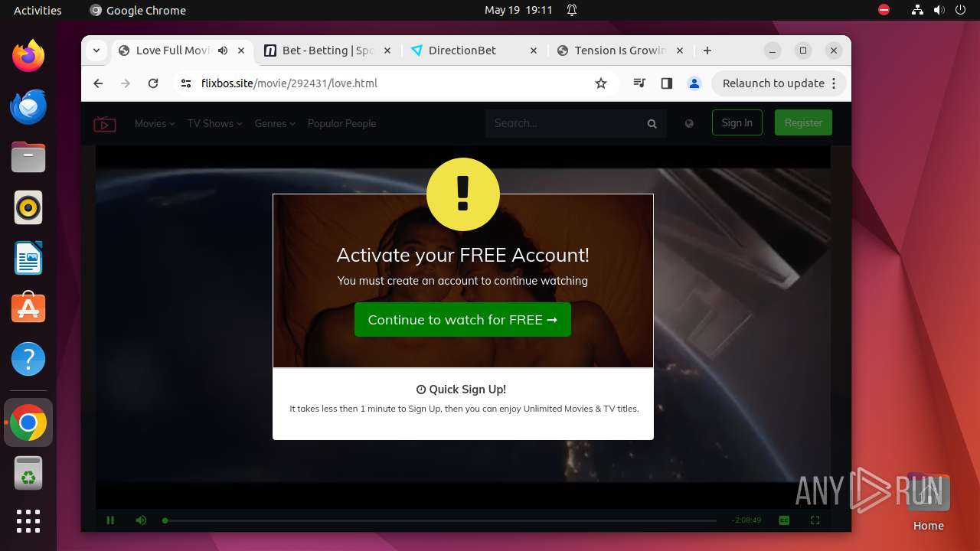Click the remaining time -2:08:49
The width and height of the screenshot is (980, 551).
click(x=746, y=520)
